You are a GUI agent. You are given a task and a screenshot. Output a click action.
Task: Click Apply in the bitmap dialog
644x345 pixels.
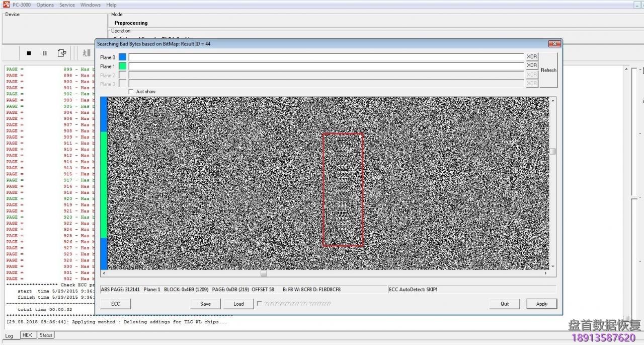coord(541,304)
